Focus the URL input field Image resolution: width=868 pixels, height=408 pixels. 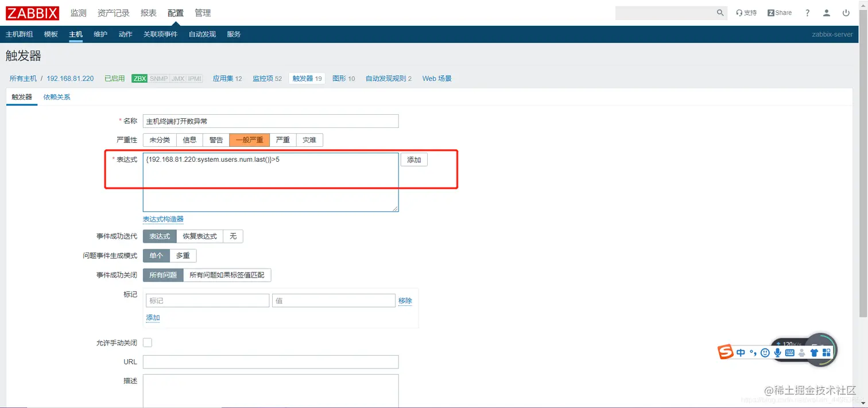click(x=270, y=362)
